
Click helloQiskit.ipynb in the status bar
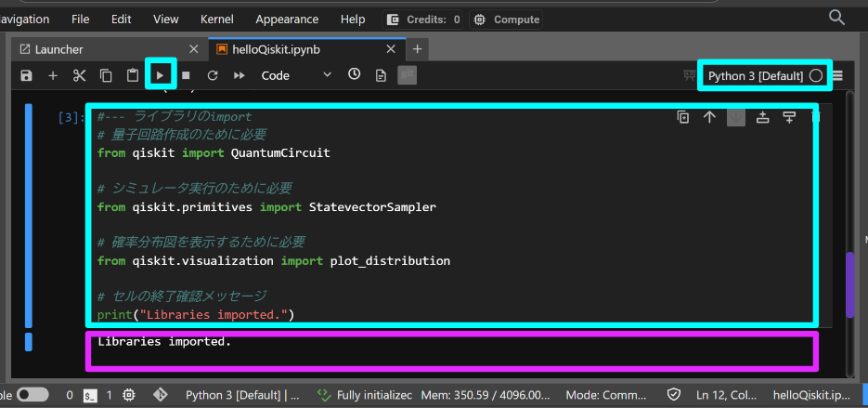pyautogui.click(x=811, y=395)
